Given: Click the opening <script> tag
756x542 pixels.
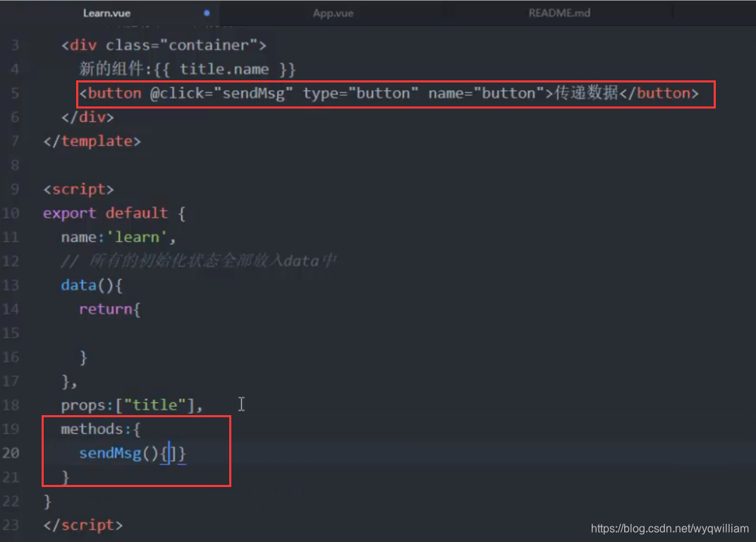Looking at the screenshot, I should pyautogui.click(x=78, y=190).
